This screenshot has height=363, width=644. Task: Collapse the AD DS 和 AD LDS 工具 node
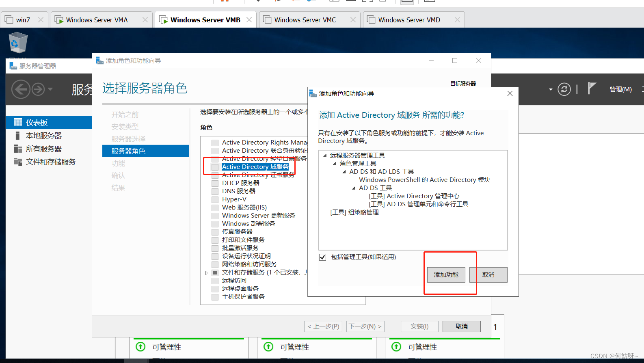344,172
